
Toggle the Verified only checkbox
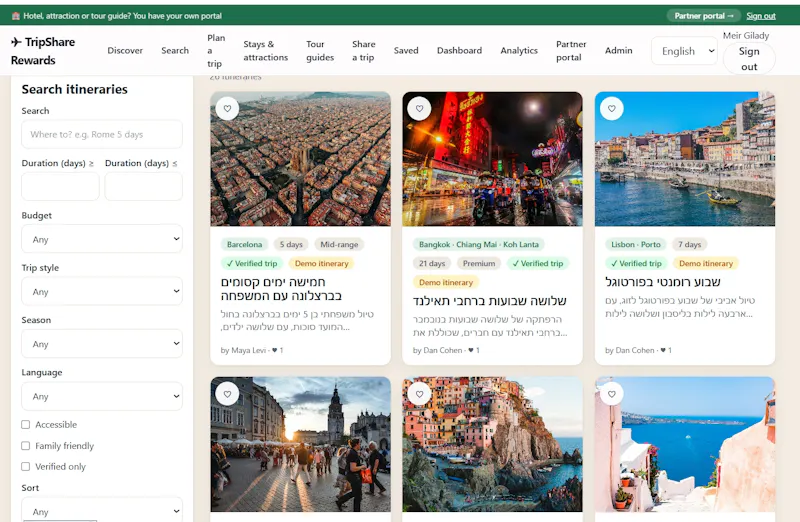tap(26, 466)
